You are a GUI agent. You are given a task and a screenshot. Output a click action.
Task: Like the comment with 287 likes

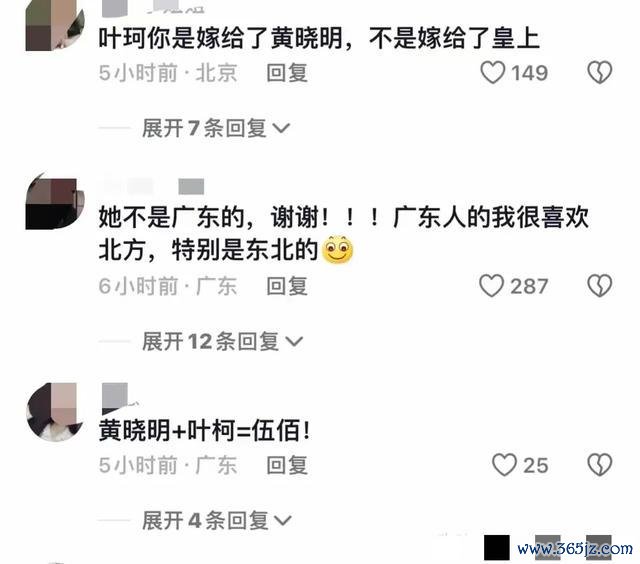[x=491, y=286]
